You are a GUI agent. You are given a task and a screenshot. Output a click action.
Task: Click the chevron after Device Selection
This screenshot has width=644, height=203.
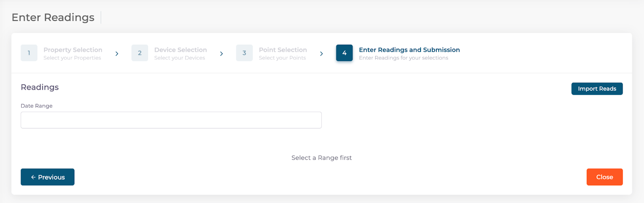point(221,54)
